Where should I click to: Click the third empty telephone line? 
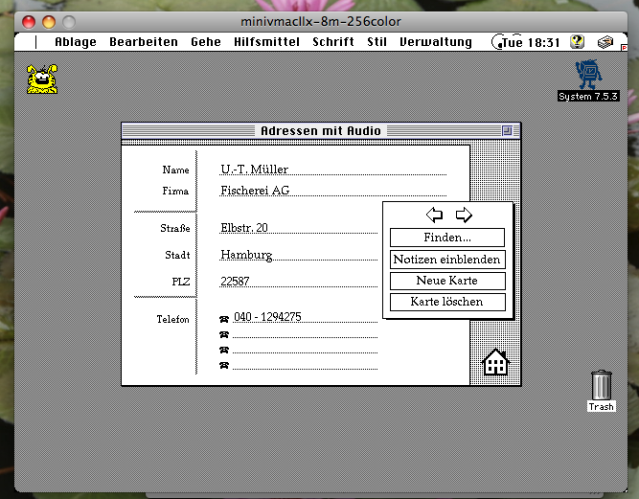(x=305, y=350)
